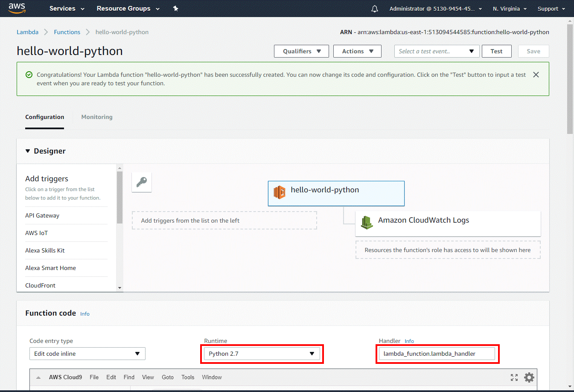Click AWS Cloud9 menu label
The width and height of the screenshot is (574, 392).
[65, 377]
